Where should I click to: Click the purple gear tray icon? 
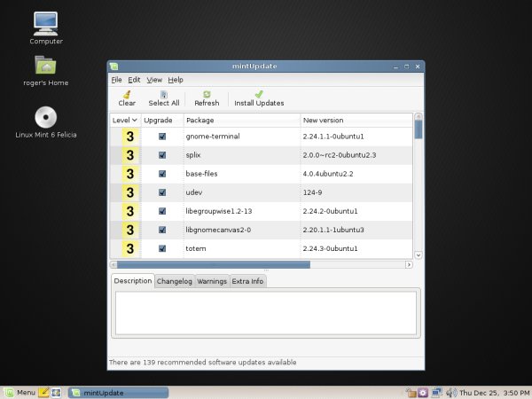click(423, 393)
